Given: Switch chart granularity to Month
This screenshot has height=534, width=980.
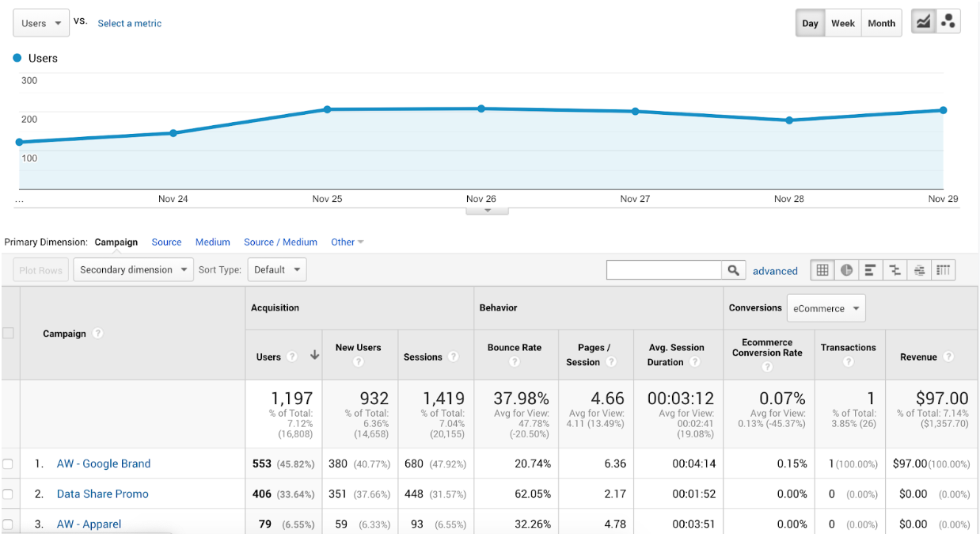Looking at the screenshot, I should coord(882,23).
